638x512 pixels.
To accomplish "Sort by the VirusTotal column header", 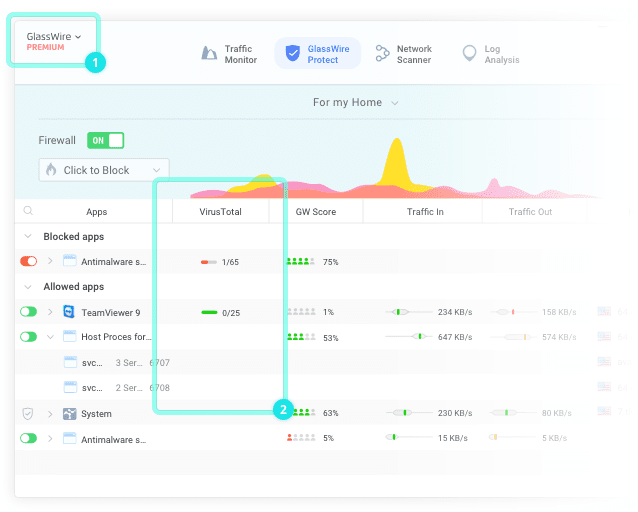I will [x=220, y=212].
